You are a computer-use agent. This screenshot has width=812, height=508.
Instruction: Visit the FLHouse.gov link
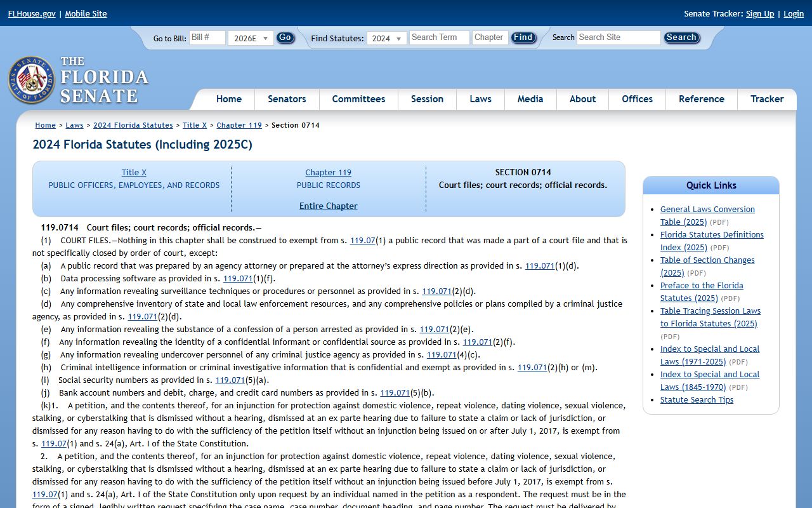32,14
